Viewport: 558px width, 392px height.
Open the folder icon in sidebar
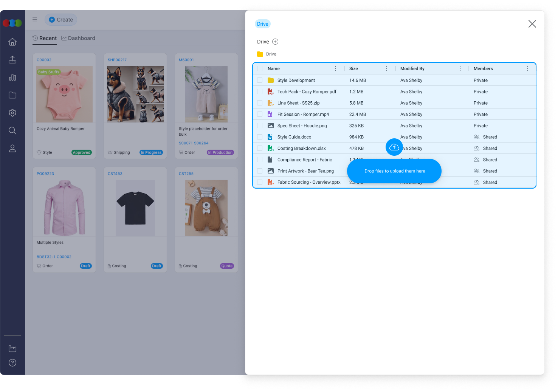[12, 95]
